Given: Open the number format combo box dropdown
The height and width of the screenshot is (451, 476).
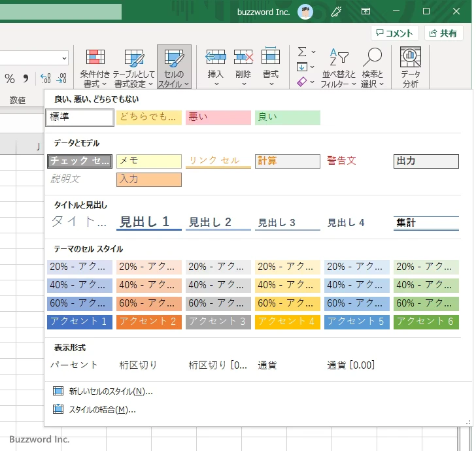Looking at the screenshot, I should tap(64, 58).
